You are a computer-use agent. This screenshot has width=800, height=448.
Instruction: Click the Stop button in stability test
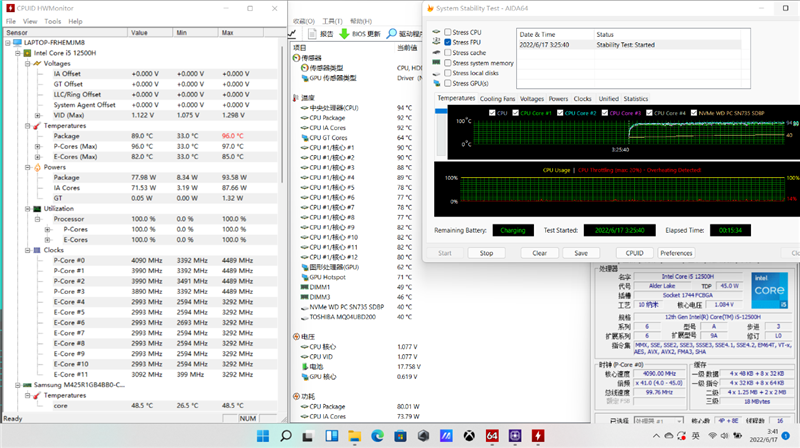pos(486,253)
